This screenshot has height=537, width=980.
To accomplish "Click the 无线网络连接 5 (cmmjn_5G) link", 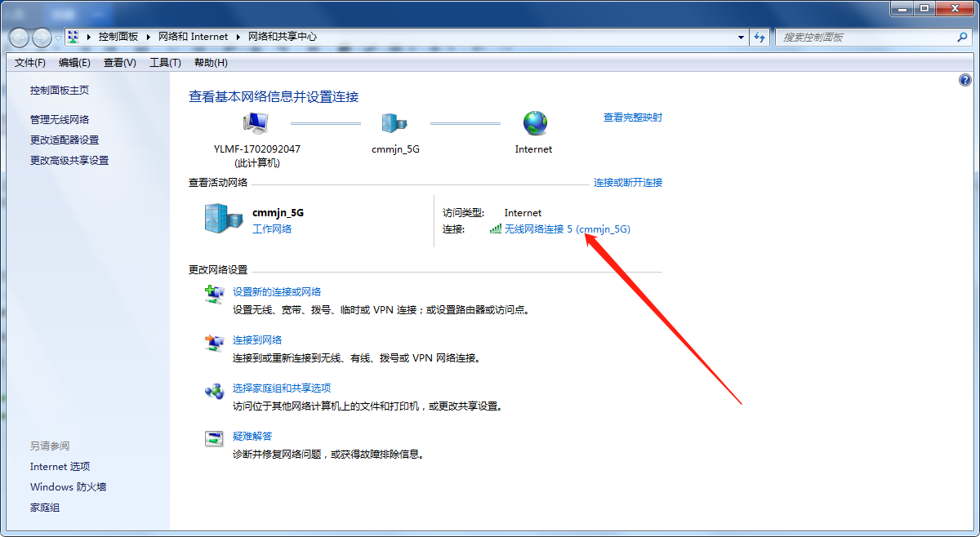I will (x=567, y=229).
